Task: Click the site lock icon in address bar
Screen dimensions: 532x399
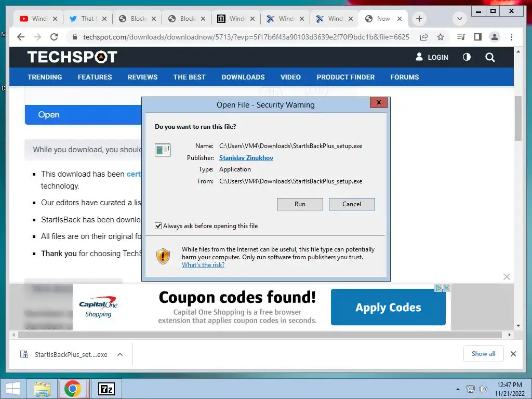Action: (75, 37)
